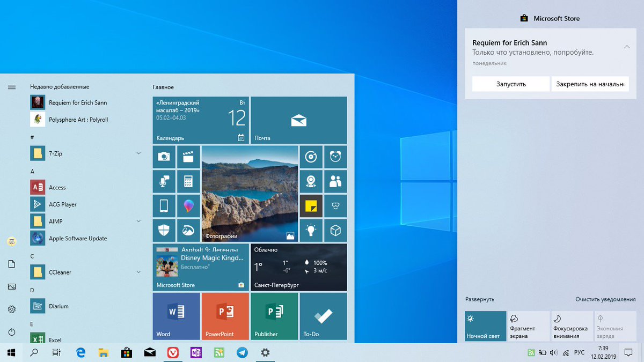Toggle Фокусировка внимания quick action
This screenshot has height=362, width=644.
point(572,326)
